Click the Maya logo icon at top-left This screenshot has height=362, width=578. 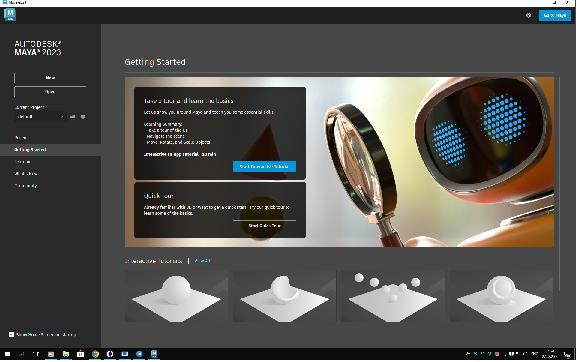tap(10, 15)
